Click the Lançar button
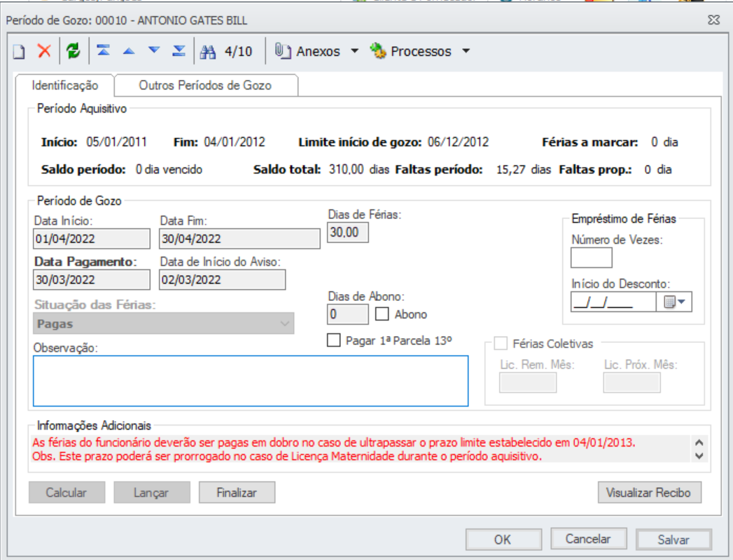This screenshot has height=560, width=733. click(x=152, y=493)
